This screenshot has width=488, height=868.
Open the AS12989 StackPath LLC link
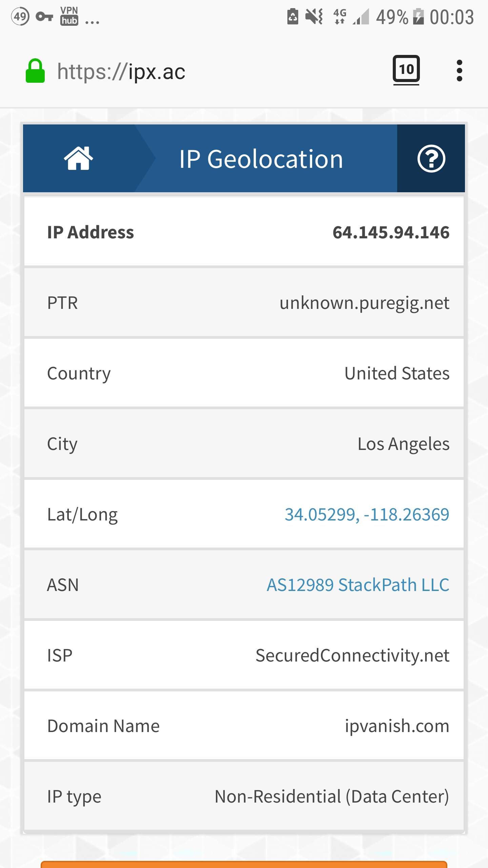coord(358,585)
